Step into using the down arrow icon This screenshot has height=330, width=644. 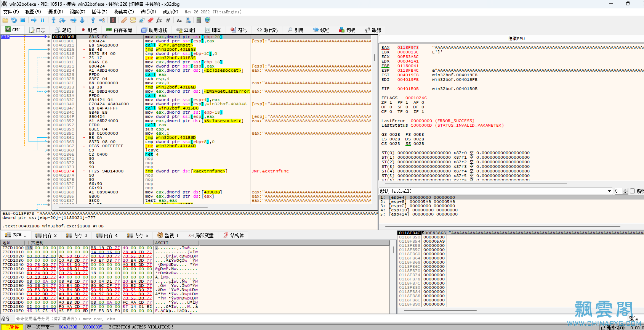(x=53, y=20)
